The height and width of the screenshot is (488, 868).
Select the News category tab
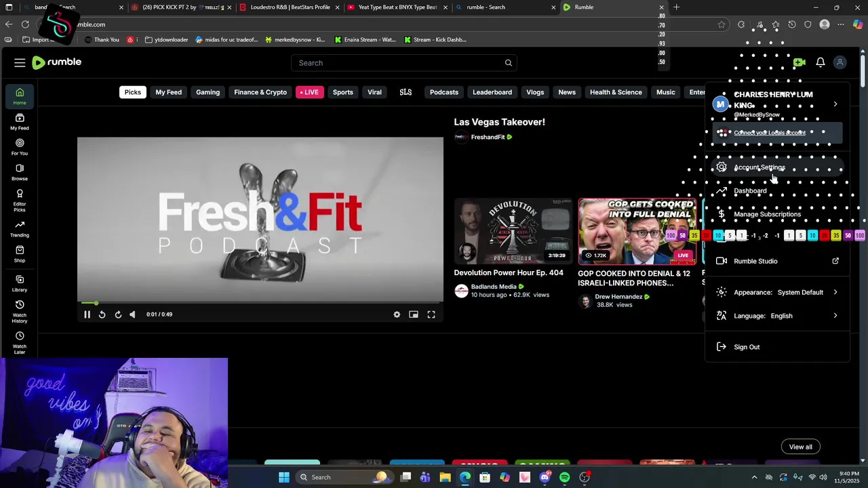(567, 92)
